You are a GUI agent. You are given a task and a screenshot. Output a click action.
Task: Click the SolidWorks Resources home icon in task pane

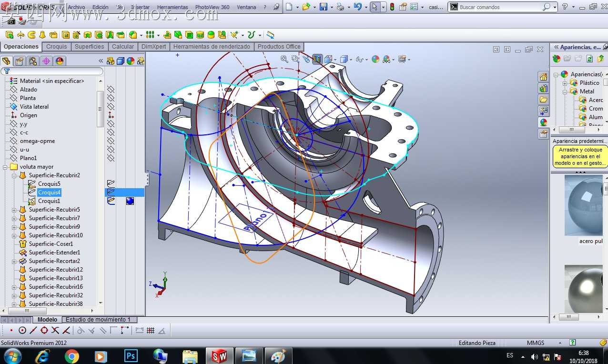544,77
